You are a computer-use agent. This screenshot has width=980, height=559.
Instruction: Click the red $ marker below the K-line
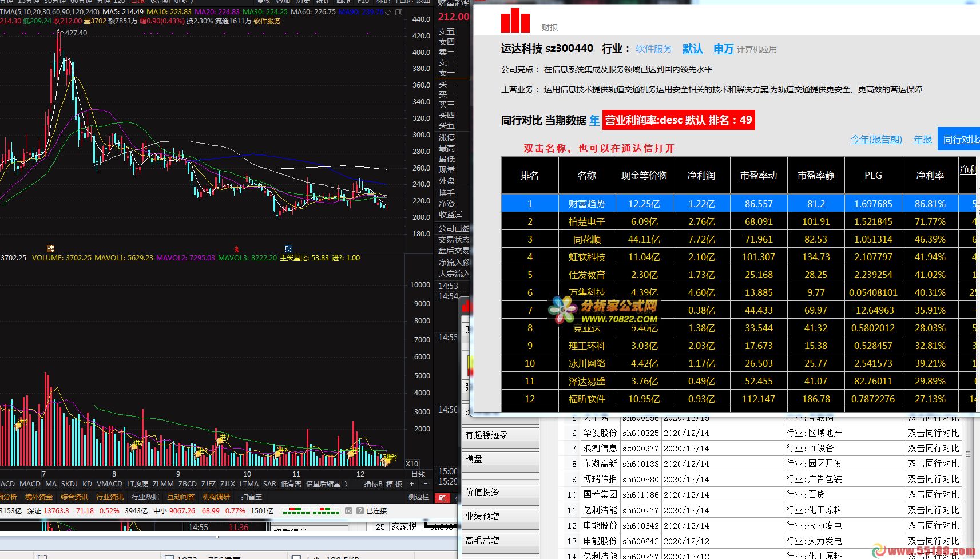[x=236, y=249]
